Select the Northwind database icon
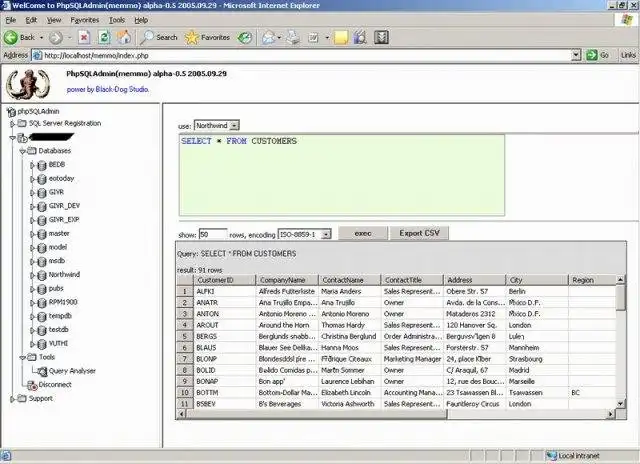This screenshot has height=464, width=640. tap(41, 274)
